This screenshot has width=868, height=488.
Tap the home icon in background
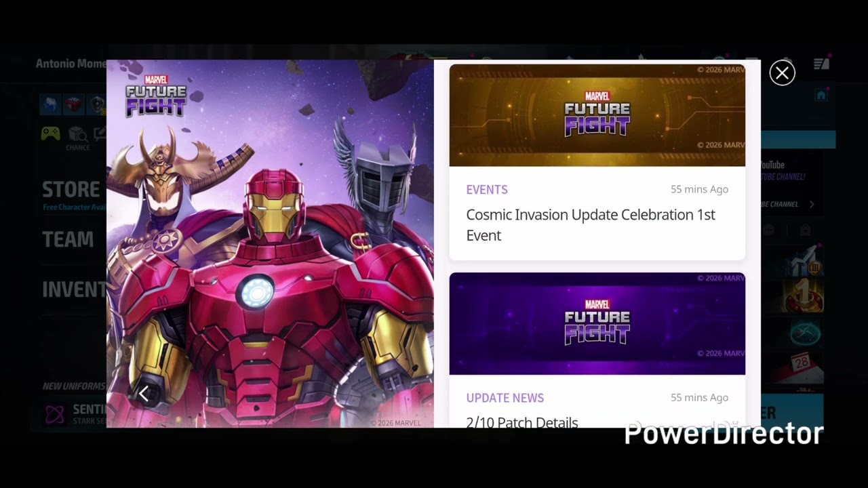tap(821, 96)
